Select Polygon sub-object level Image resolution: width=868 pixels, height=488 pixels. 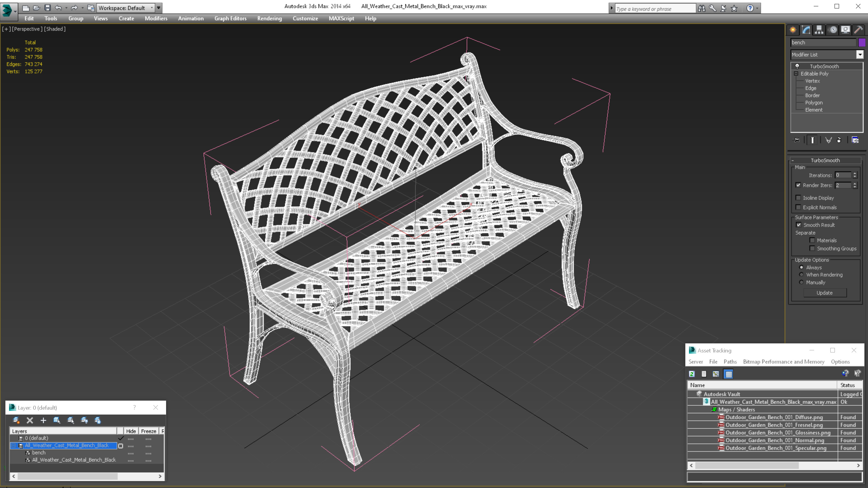(813, 102)
